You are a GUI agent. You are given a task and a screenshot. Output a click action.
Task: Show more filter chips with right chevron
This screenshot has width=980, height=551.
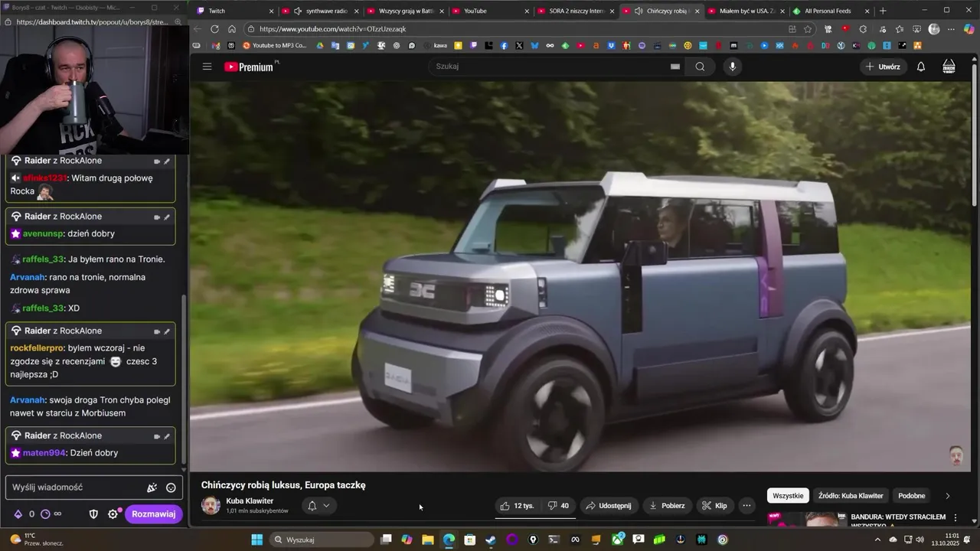[948, 496]
